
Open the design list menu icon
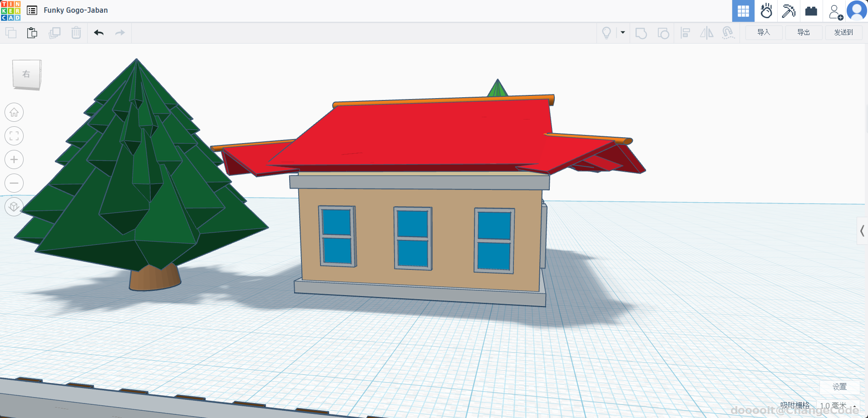point(32,10)
